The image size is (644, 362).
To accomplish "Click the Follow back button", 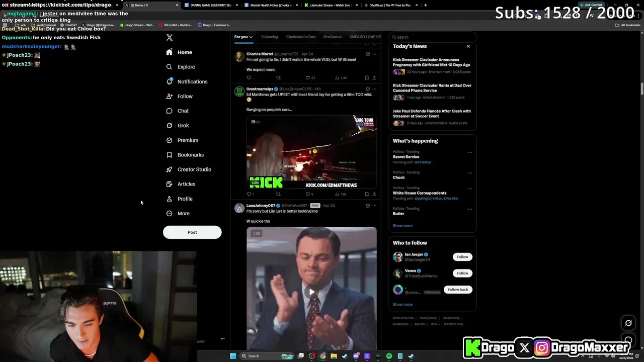I will click(458, 290).
